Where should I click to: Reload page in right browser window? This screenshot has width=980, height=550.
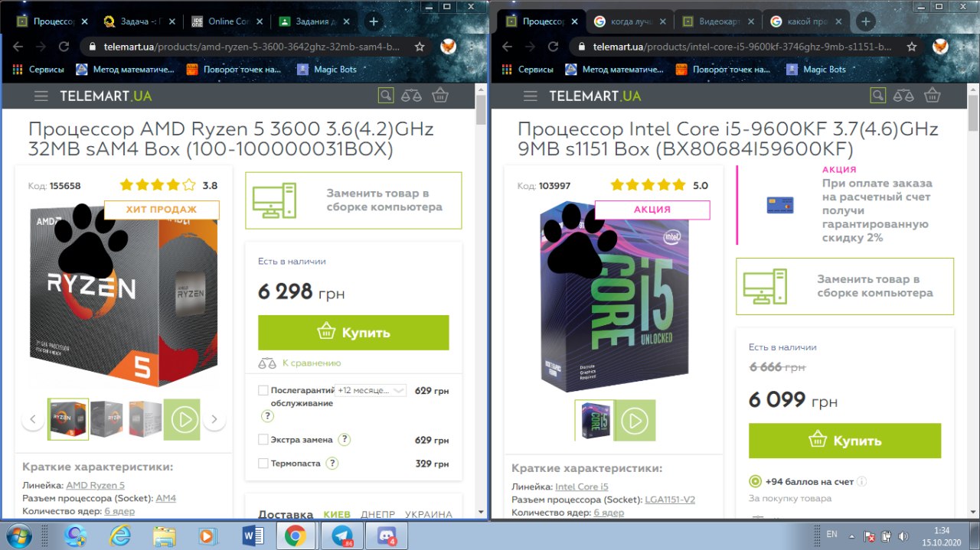point(553,47)
